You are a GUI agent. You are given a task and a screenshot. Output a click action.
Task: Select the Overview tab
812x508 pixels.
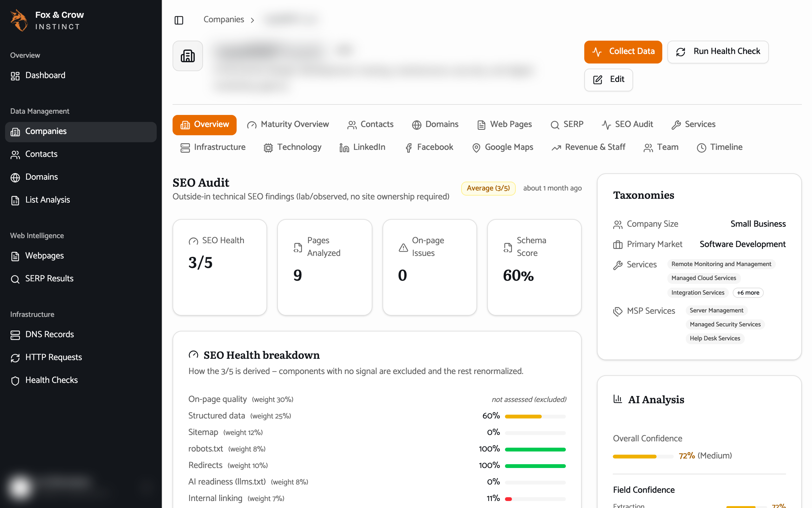pos(204,125)
